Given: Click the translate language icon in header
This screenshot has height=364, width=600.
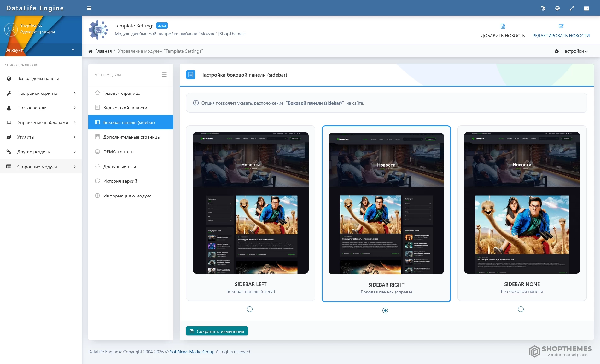Looking at the screenshot, I should 543,8.
